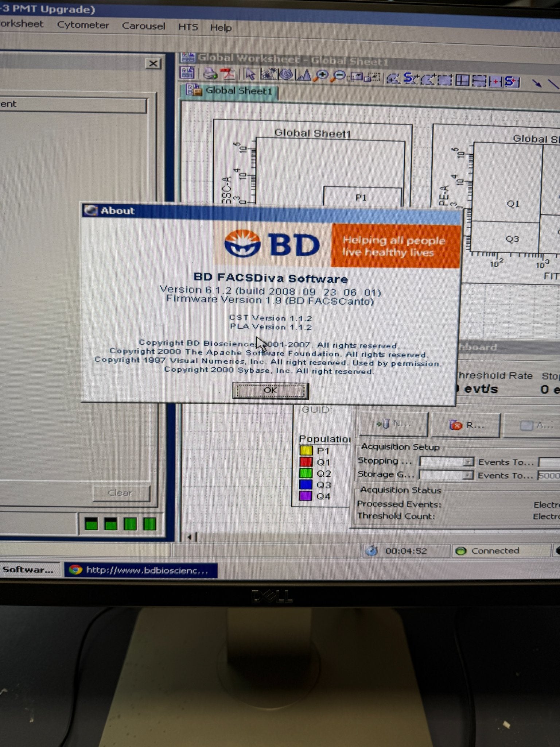Select the Snap-To Interval gate tool
Screen dimensions: 560x747
(x=512, y=82)
